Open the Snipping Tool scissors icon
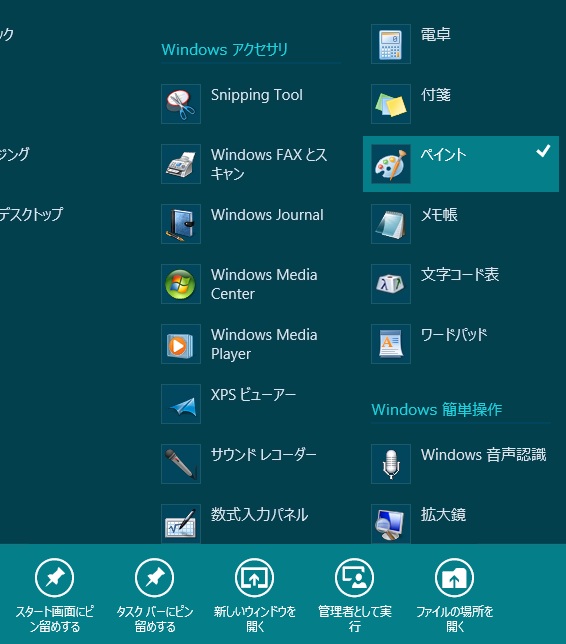 coord(181,104)
